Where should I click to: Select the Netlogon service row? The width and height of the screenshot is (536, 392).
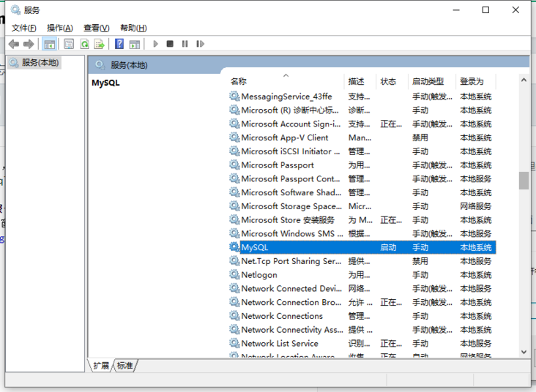point(362,275)
